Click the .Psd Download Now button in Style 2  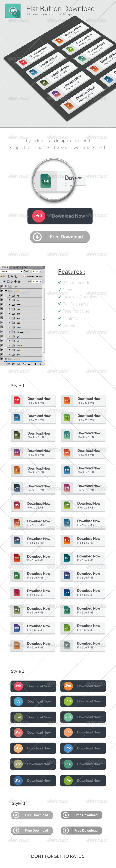[x=83, y=748]
